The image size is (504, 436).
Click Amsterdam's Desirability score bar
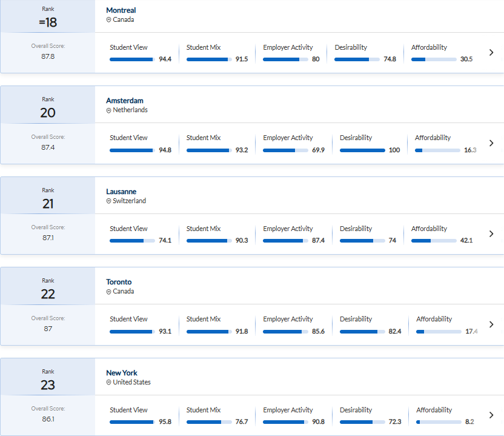(x=362, y=150)
